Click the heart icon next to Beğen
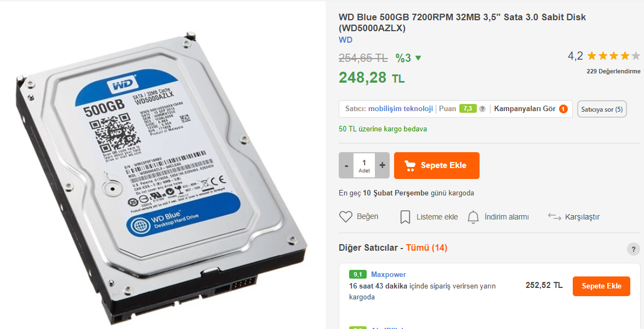Image resolution: width=644 pixels, height=329 pixels. [x=346, y=217]
